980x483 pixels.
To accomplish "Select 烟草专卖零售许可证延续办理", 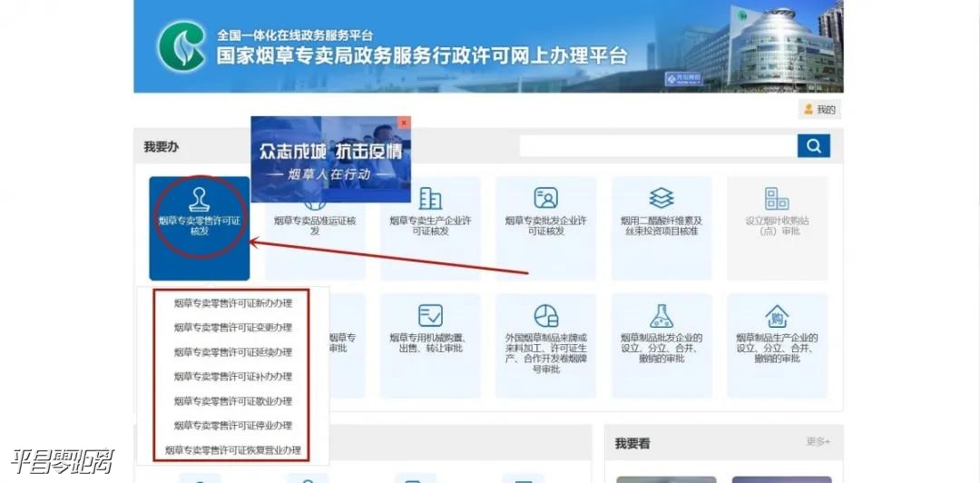I will [232, 352].
